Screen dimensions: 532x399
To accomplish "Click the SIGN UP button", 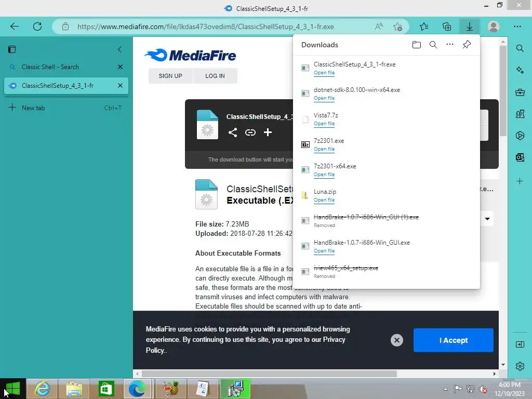I will click(170, 76).
